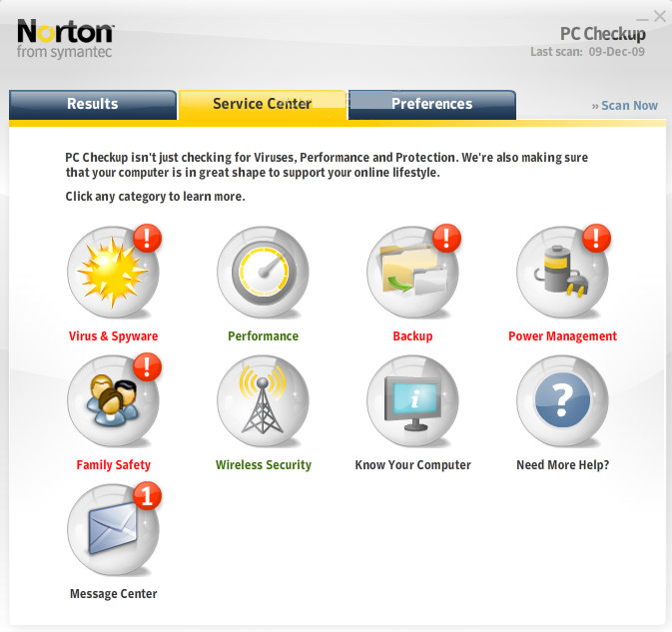The image size is (672, 632).
Task: Click the Last scan: 09-Dec-09 text
Action: [587, 52]
